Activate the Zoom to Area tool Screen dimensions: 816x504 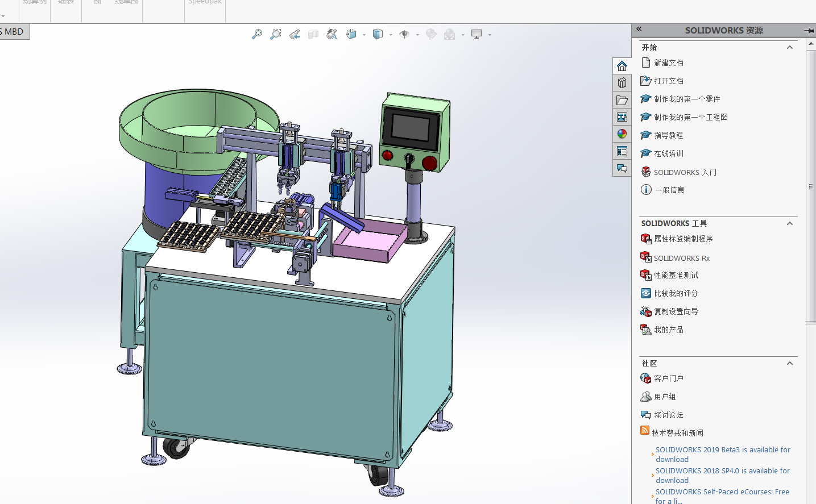[x=276, y=34]
